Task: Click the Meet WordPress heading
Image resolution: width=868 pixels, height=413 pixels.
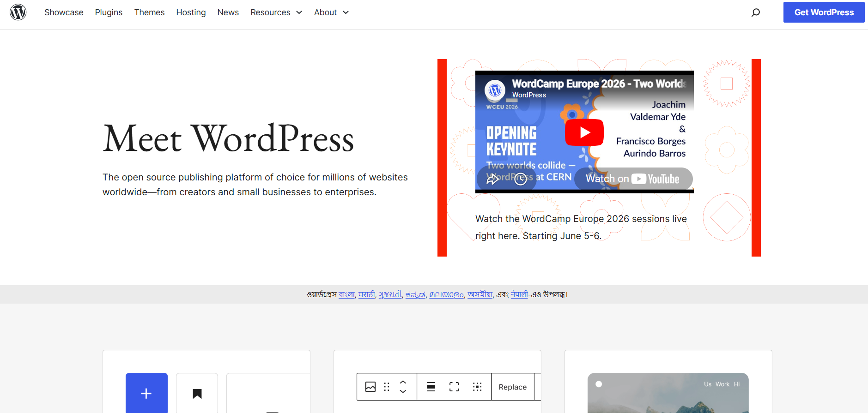Action: [228, 138]
